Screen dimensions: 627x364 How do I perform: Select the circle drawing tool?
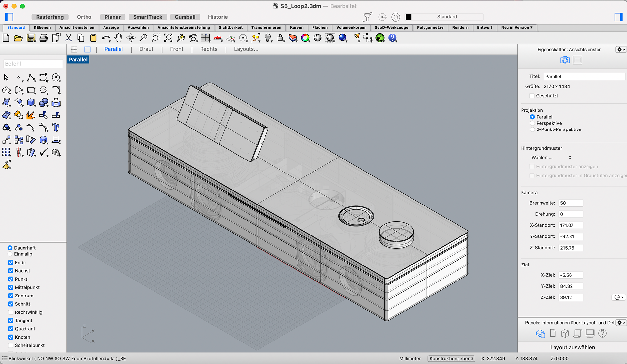click(56, 78)
